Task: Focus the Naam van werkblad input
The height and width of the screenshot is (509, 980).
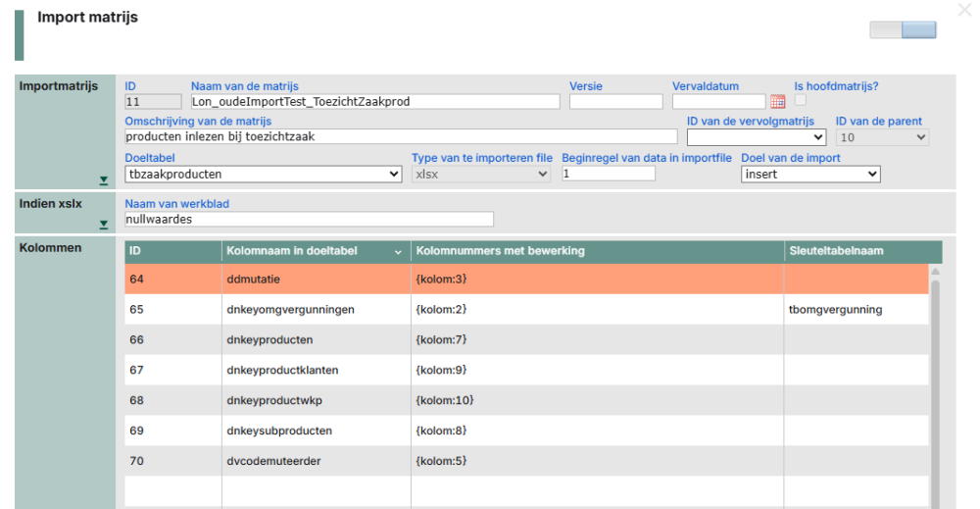Action: 310,220
